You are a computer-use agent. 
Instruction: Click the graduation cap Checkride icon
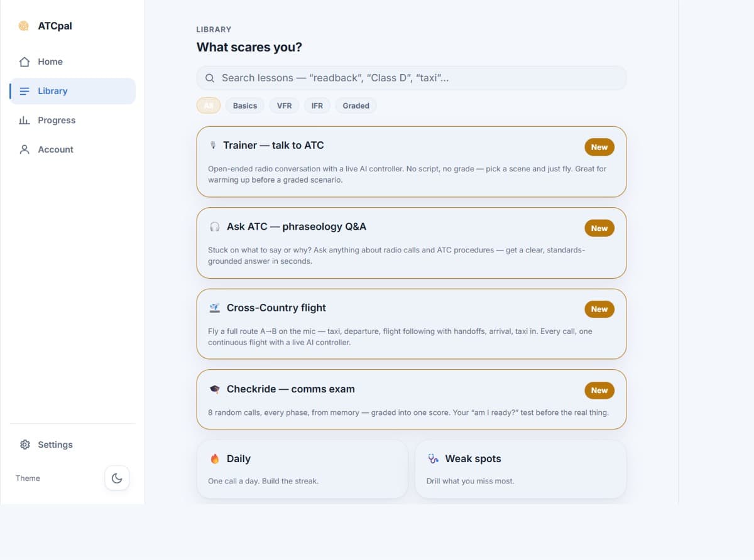pos(215,389)
